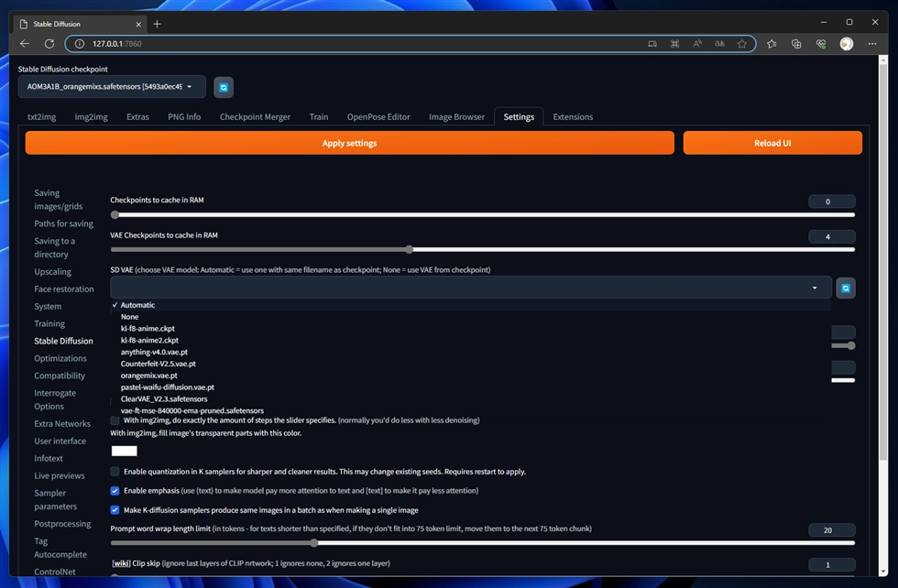Click the VAE Checkpoints to cache slider
898x588 pixels.
[482, 250]
